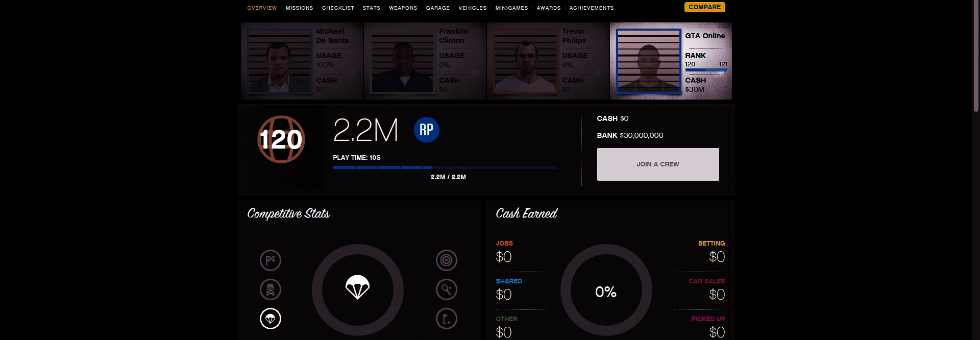980x340 pixels.
Task: Select Franklin Clinton character card
Action: [x=425, y=61]
